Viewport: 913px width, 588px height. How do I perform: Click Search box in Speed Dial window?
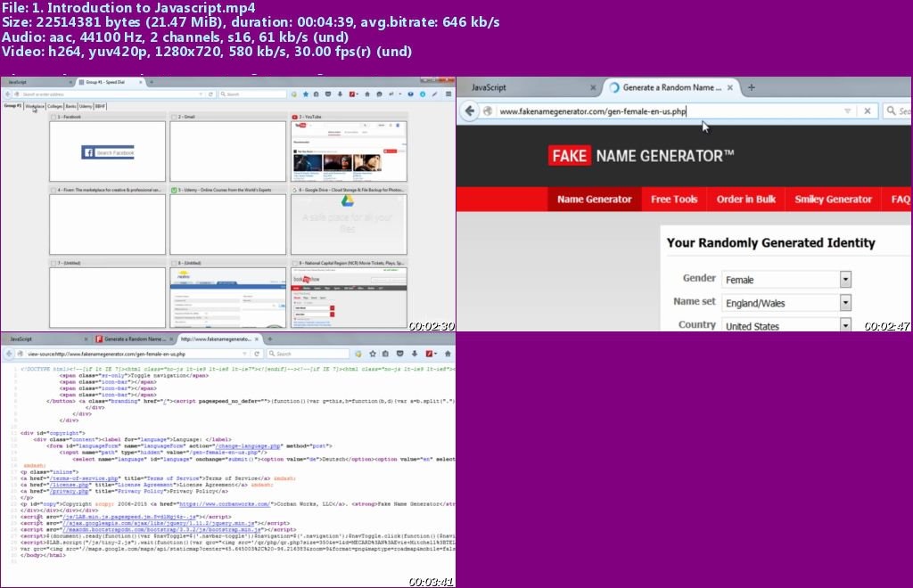click(x=252, y=94)
